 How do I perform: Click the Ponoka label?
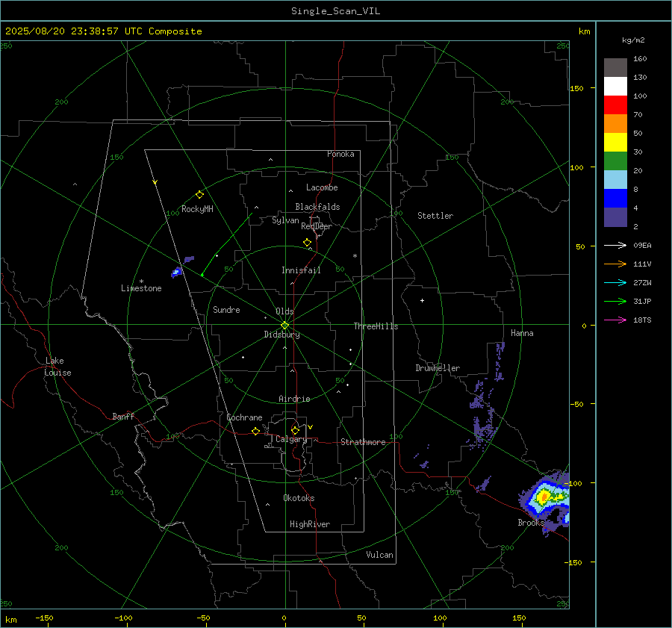point(340,154)
